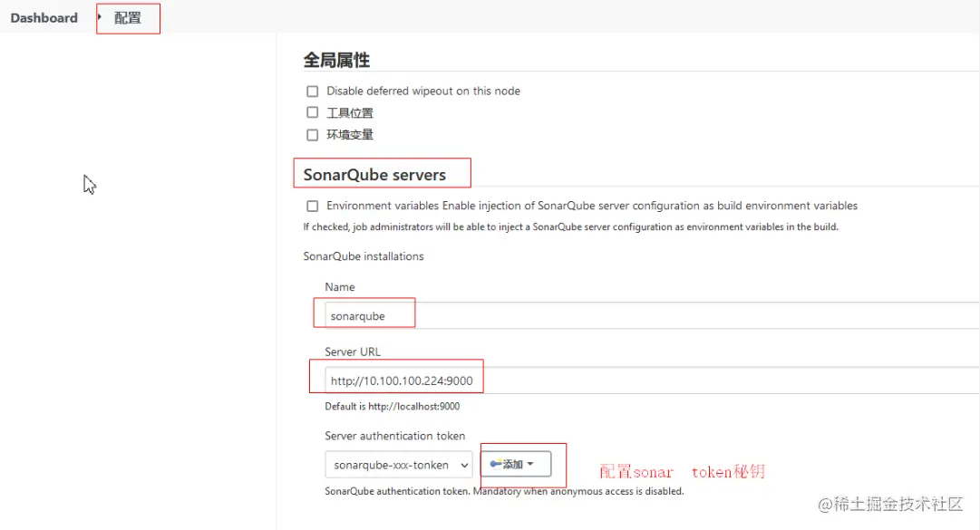Click the Default is http://localhost:9000 hint
This screenshot has width=980, height=530.
click(392, 407)
